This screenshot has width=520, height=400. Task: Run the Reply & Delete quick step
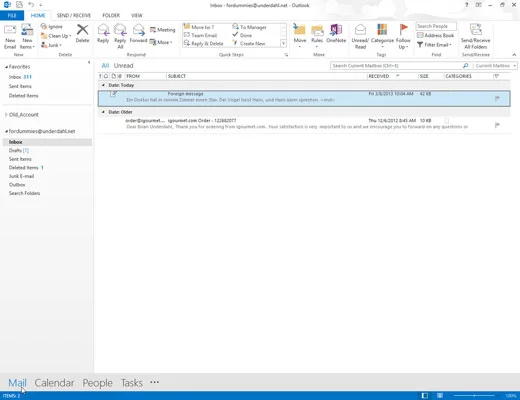coord(204,43)
